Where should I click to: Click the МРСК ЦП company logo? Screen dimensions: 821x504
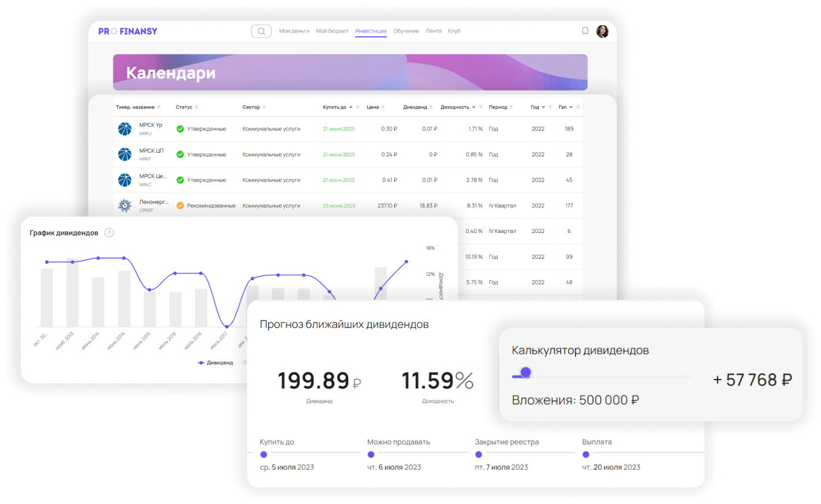(x=125, y=155)
